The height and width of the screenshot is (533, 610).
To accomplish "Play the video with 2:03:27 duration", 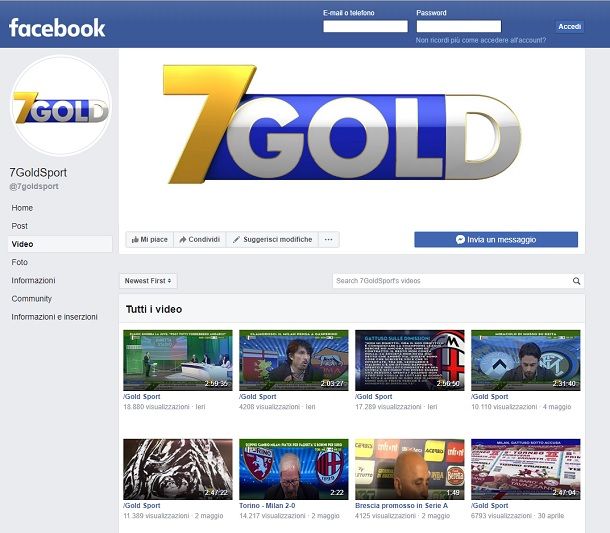I will pos(294,360).
